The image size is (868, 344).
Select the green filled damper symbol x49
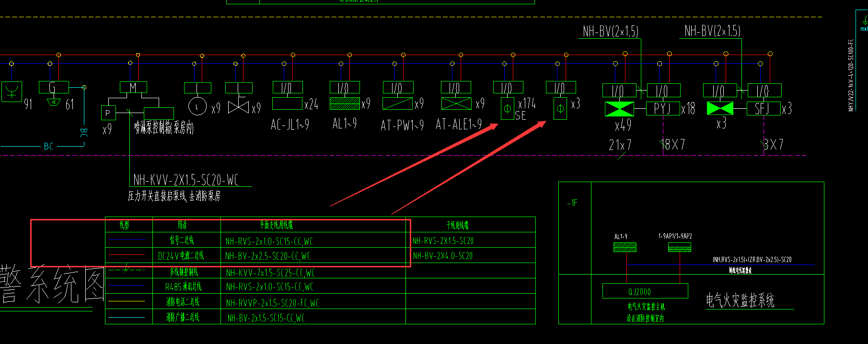619,109
